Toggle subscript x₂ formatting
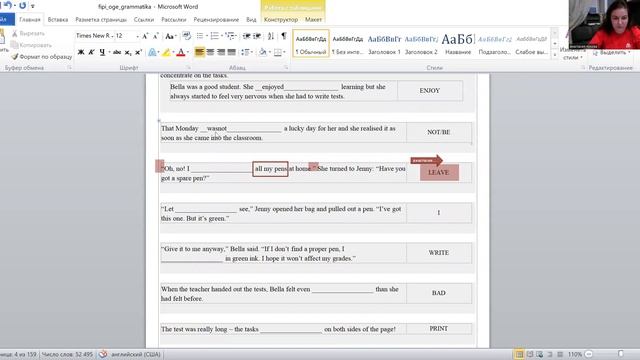This screenshot has width=640, height=360. pyautogui.click(x=128, y=52)
